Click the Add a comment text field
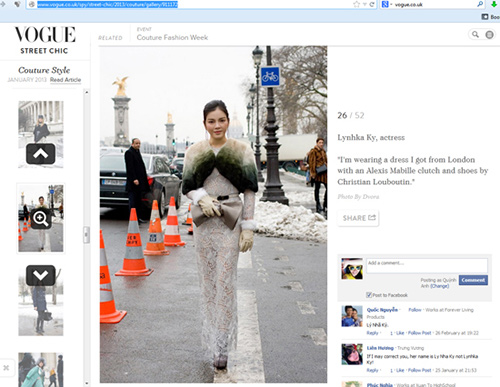This screenshot has width=500, height=387. [x=427, y=266]
